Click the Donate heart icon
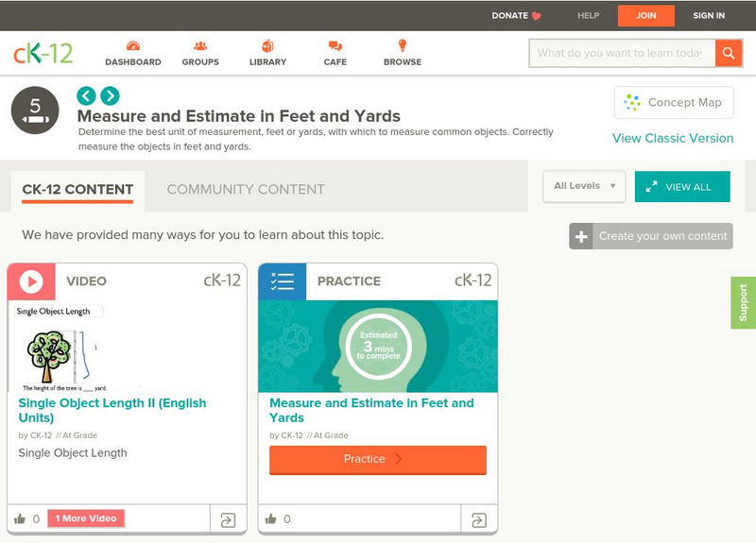 point(536,16)
